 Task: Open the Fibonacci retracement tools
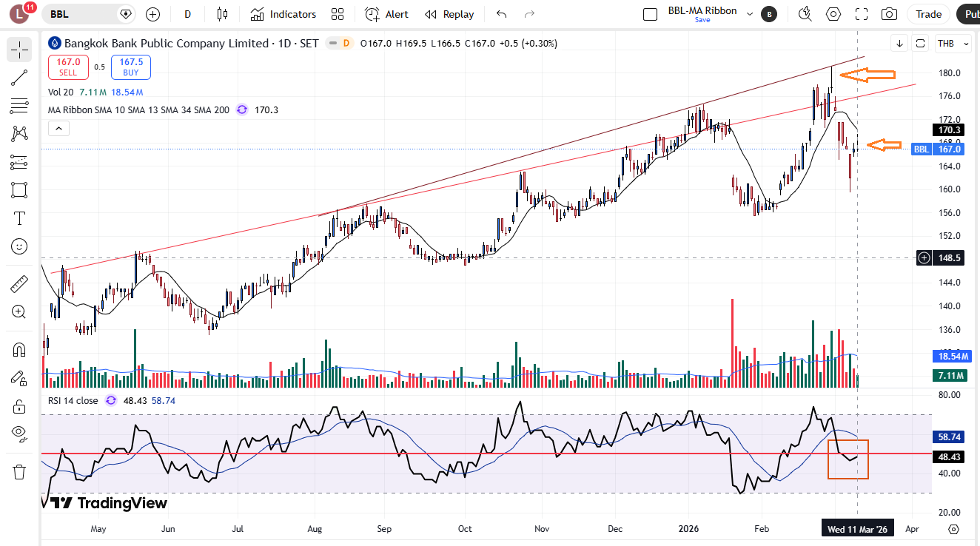click(19, 105)
